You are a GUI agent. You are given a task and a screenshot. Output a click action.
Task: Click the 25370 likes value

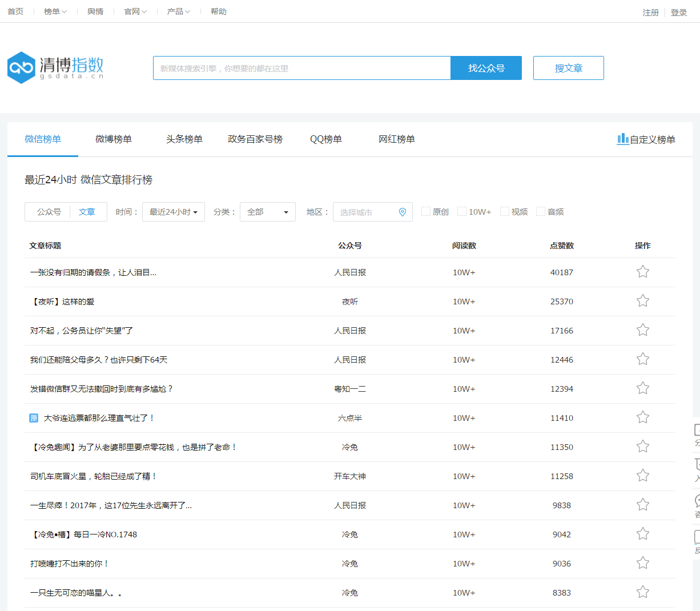[x=562, y=302]
